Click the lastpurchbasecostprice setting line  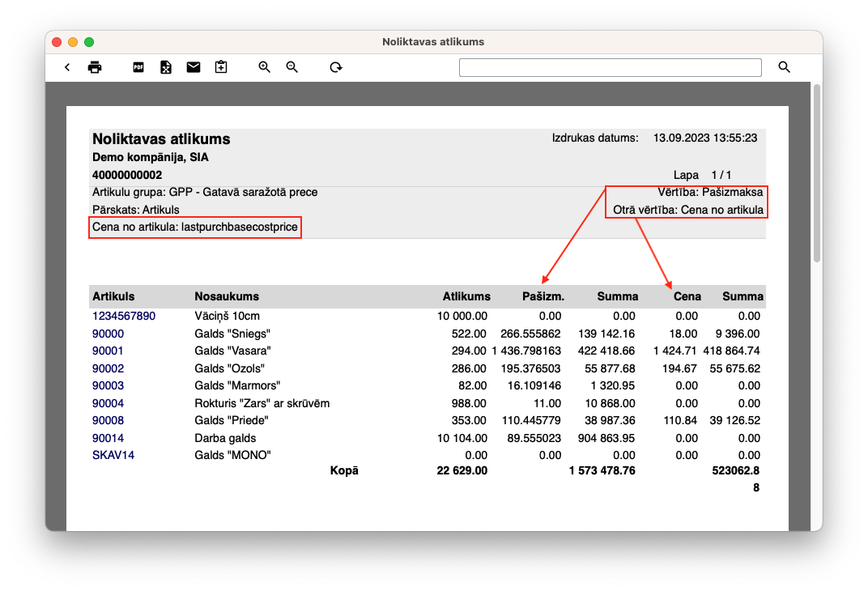[x=195, y=227]
